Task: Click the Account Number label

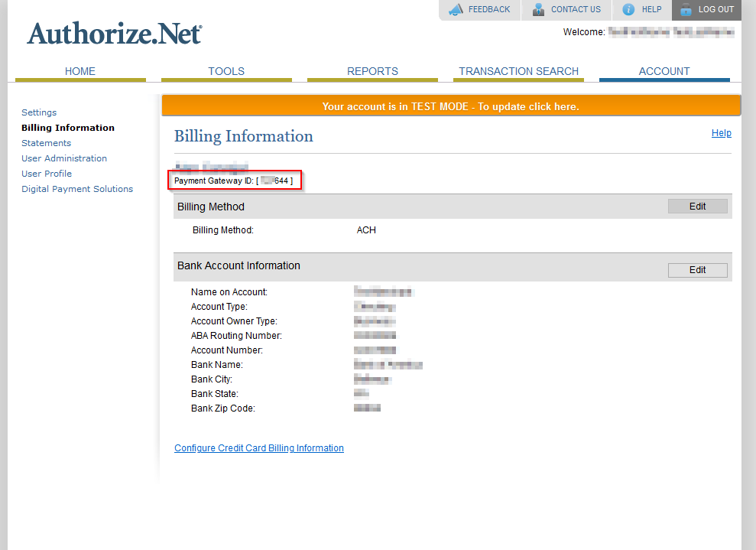Action: (226, 350)
